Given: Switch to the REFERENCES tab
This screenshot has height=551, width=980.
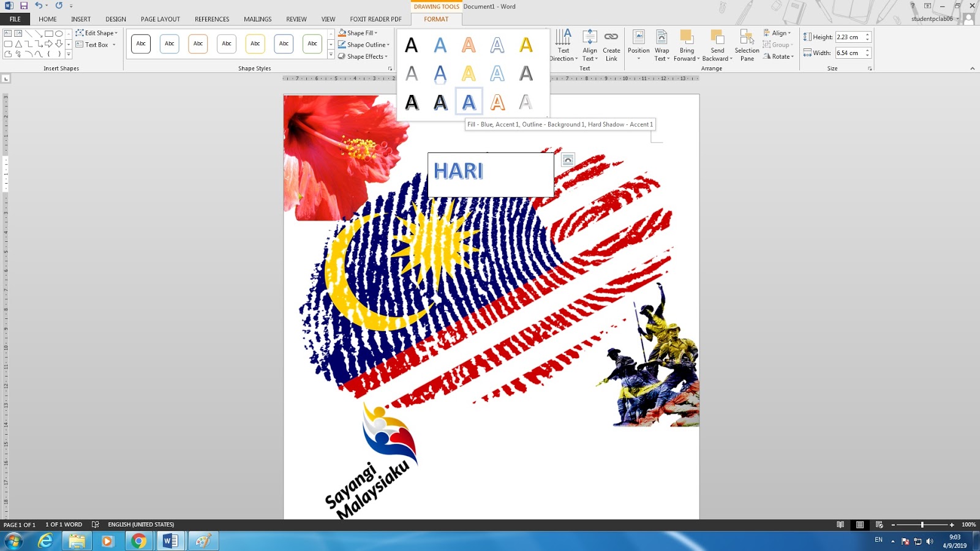Looking at the screenshot, I should (x=212, y=19).
